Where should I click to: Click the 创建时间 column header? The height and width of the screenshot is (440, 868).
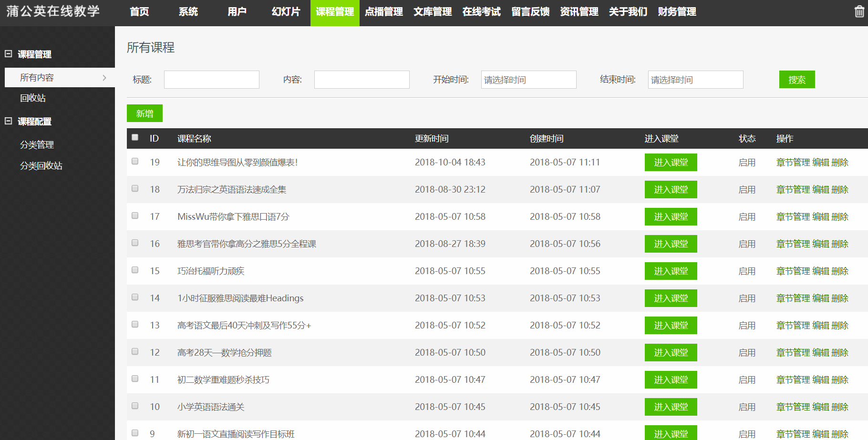click(547, 138)
